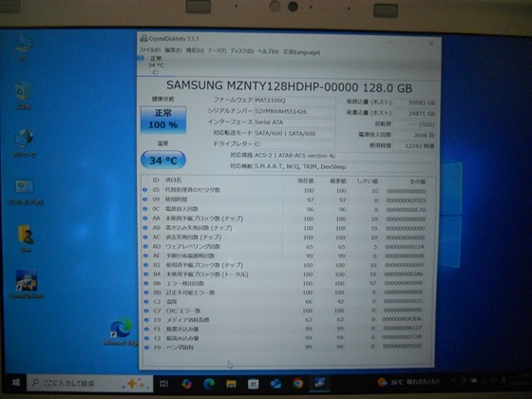Click the blue status dot for ID AC
The height and width of the screenshot is (399, 532).
pos(145,237)
